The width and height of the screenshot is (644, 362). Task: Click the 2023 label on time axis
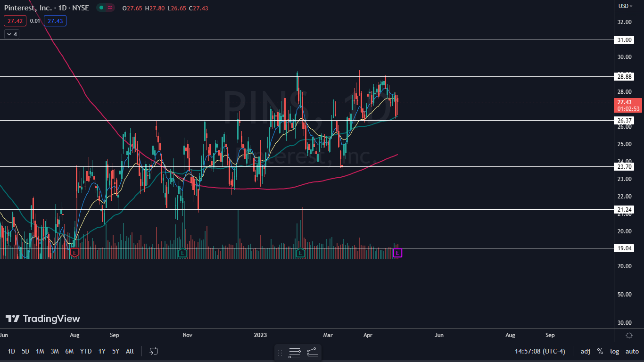click(x=260, y=335)
